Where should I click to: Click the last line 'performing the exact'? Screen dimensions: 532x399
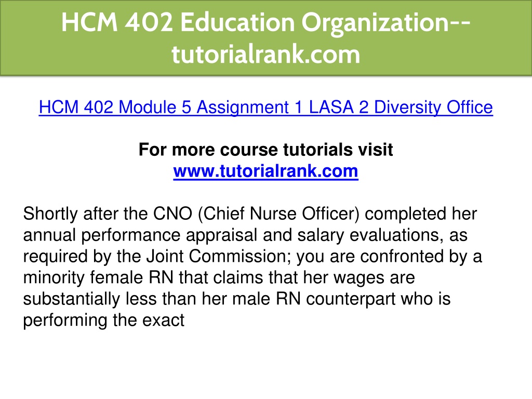point(103,320)
